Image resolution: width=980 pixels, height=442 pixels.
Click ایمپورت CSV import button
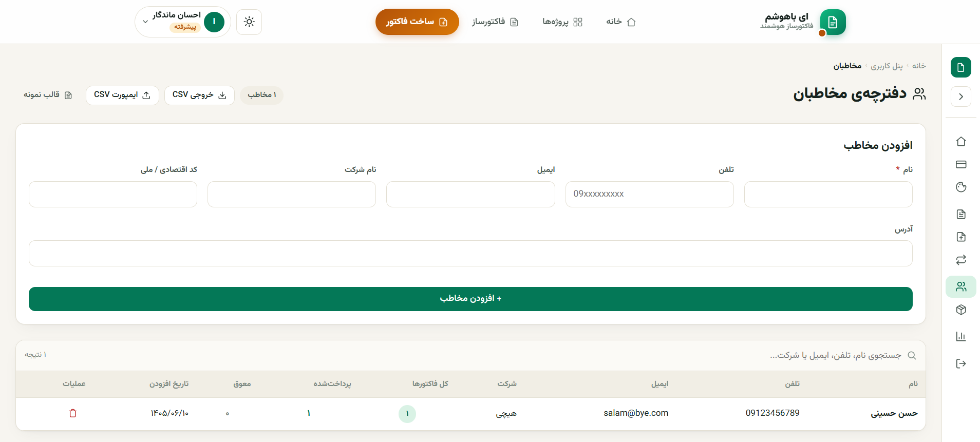(x=122, y=95)
